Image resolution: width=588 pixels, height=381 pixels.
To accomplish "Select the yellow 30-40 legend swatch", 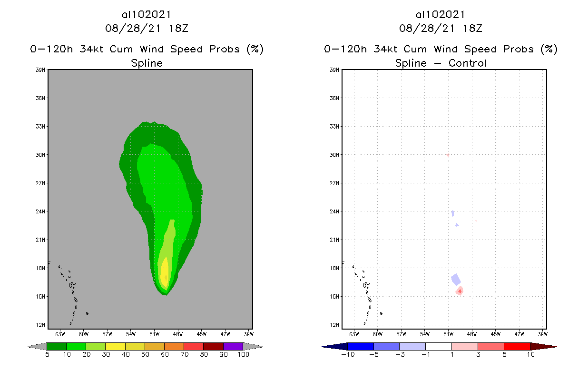I will [x=116, y=346].
